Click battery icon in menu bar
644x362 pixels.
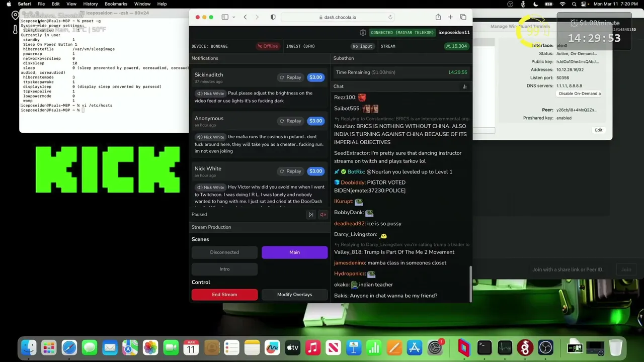[x=549, y=4]
